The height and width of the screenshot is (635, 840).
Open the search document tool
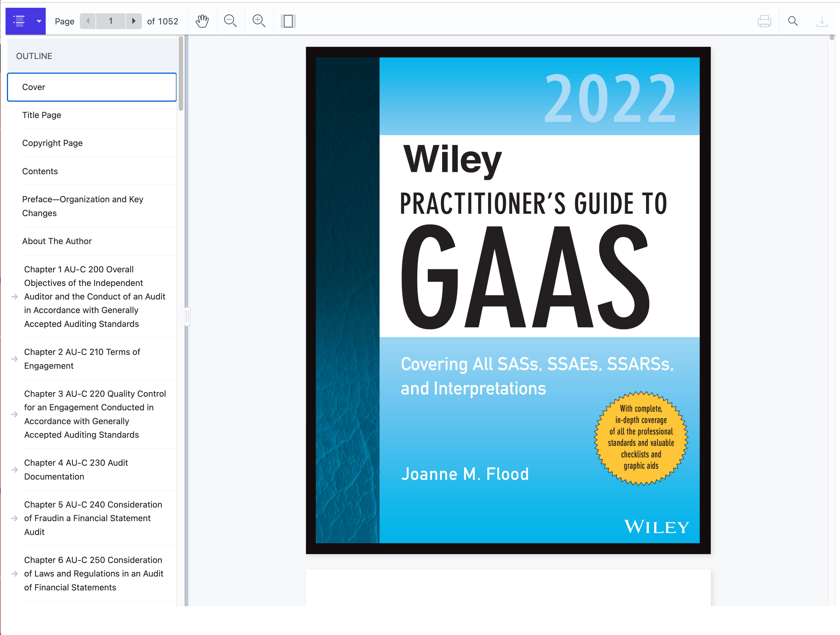[793, 21]
